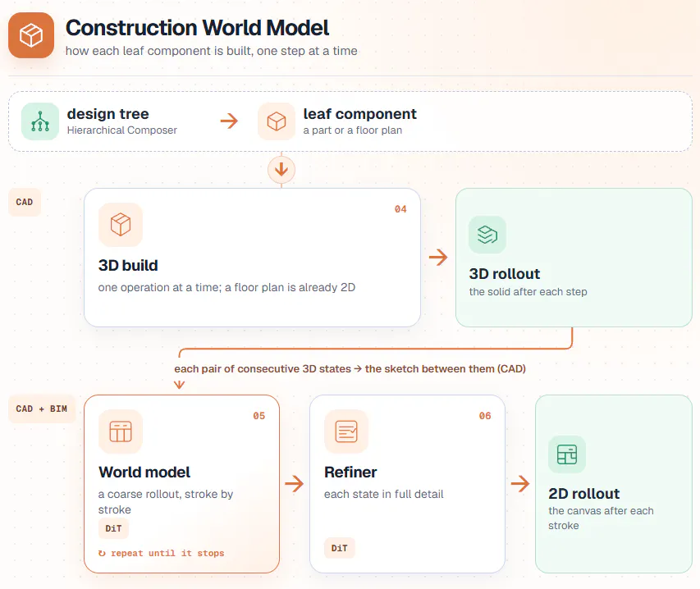Viewport: 700px width, 589px height.
Task: Click the 'leaf component' heading
Action: click(359, 114)
